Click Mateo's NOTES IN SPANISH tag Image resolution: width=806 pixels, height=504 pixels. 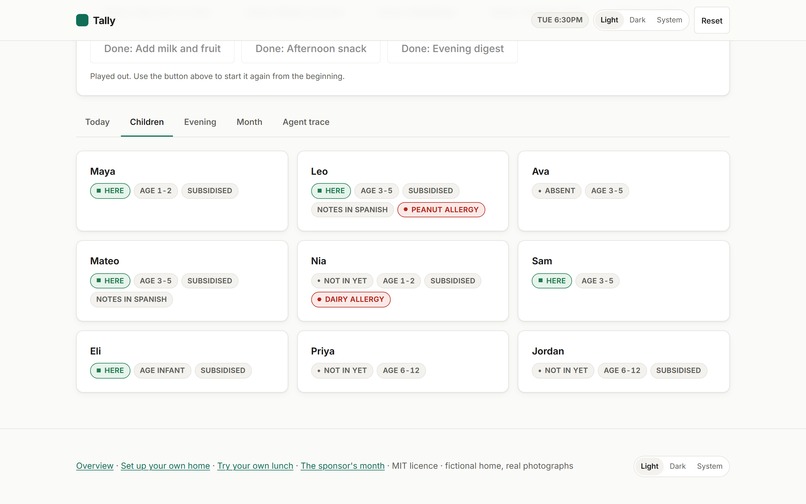point(131,299)
